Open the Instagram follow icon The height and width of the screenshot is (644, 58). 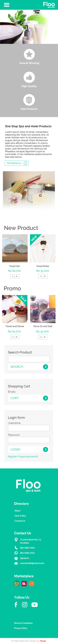(x=25, y=604)
